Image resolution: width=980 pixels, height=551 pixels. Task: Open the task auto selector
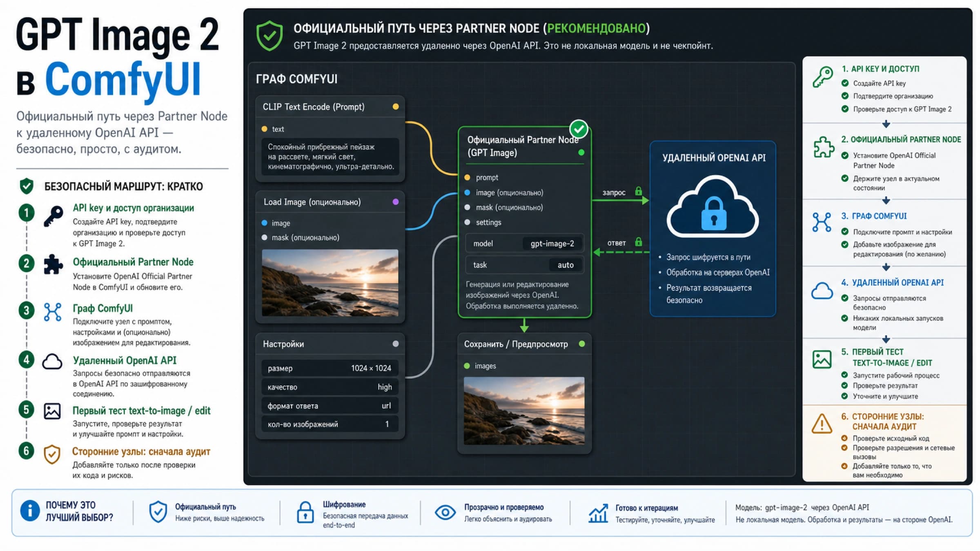click(524, 265)
